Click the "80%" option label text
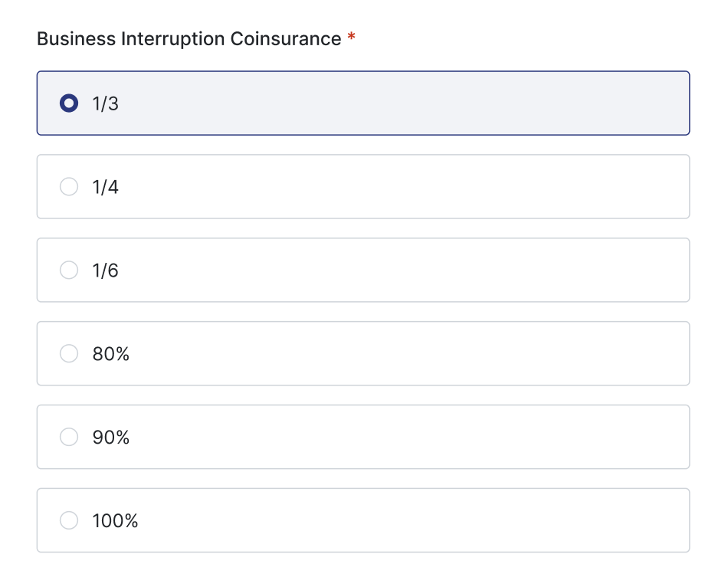Image resolution: width=728 pixels, height=587 pixels. tap(111, 353)
